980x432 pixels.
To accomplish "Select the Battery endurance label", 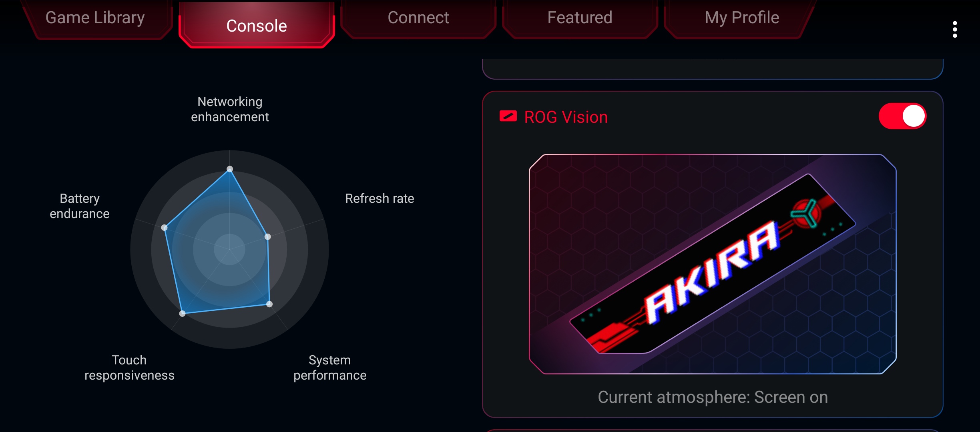I will point(80,206).
